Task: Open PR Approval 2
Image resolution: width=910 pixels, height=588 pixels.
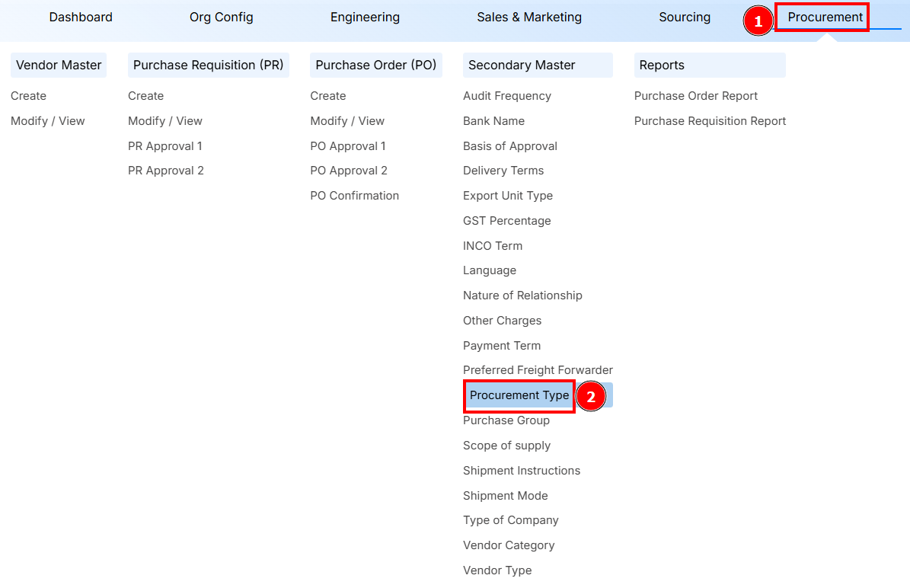Action: [166, 170]
